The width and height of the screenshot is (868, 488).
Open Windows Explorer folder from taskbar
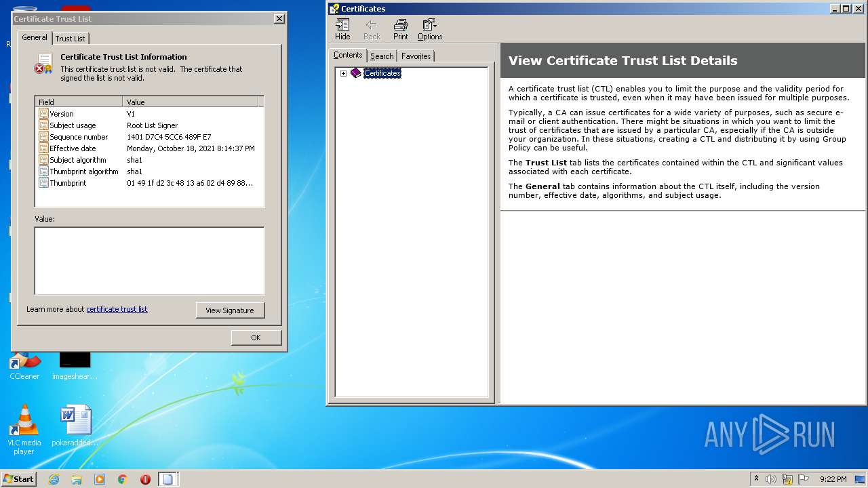(x=77, y=479)
